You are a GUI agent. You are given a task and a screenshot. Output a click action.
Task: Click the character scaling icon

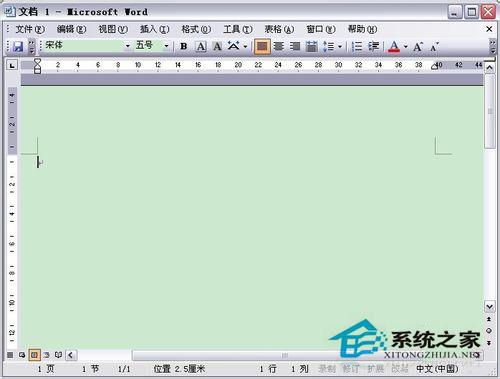(x=234, y=46)
